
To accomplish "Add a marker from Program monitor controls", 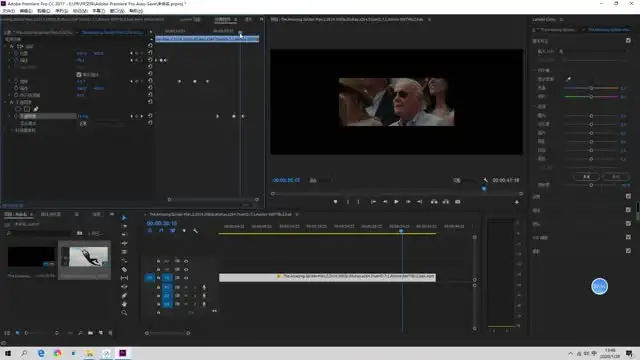I will pyautogui.click(x=336, y=202).
